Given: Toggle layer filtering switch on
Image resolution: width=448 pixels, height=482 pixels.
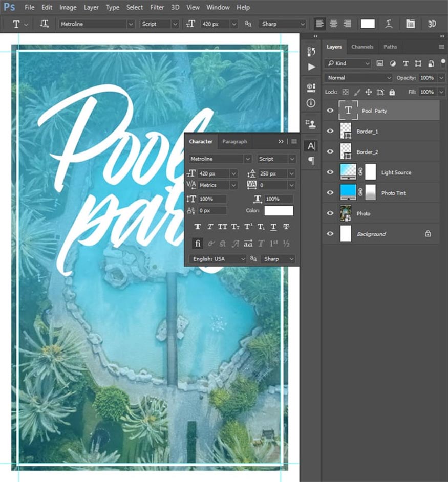Looking at the screenshot, I should 443,63.
